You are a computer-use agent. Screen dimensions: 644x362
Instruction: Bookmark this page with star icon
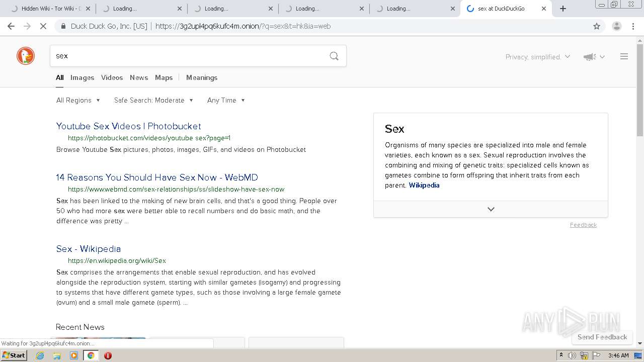pyautogui.click(x=597, y=26)
